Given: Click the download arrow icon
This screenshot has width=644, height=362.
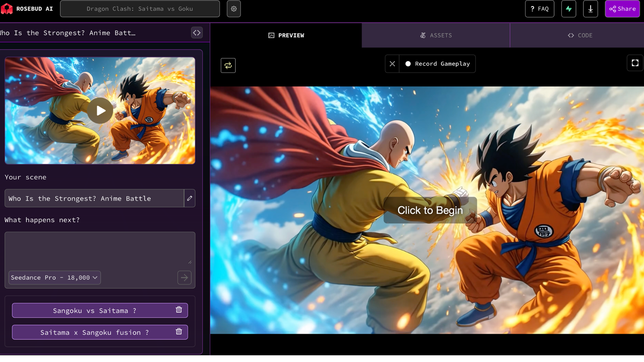Looking at the screenshot, I should tap(590, 9).
